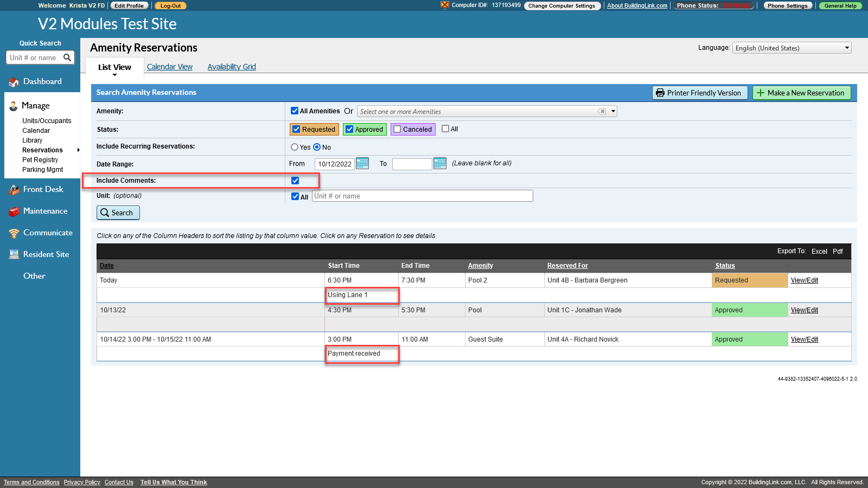Screen dimensions: 868x488
Task: Switch to the Calendar View tab
Action: 170,66
